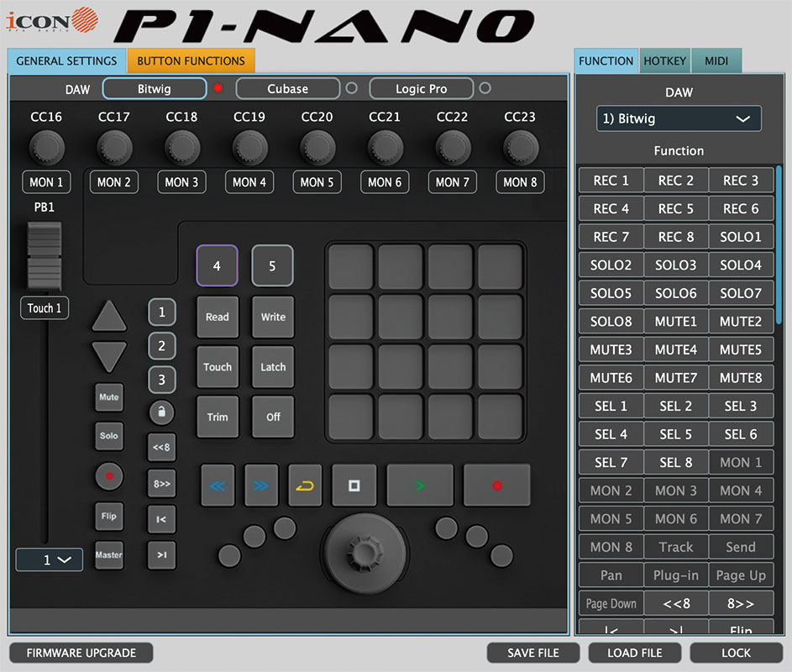Select the 8>> bank right device button
This screenshot has height=672, width=792.
pyautogui.click(x=161, y=484)
